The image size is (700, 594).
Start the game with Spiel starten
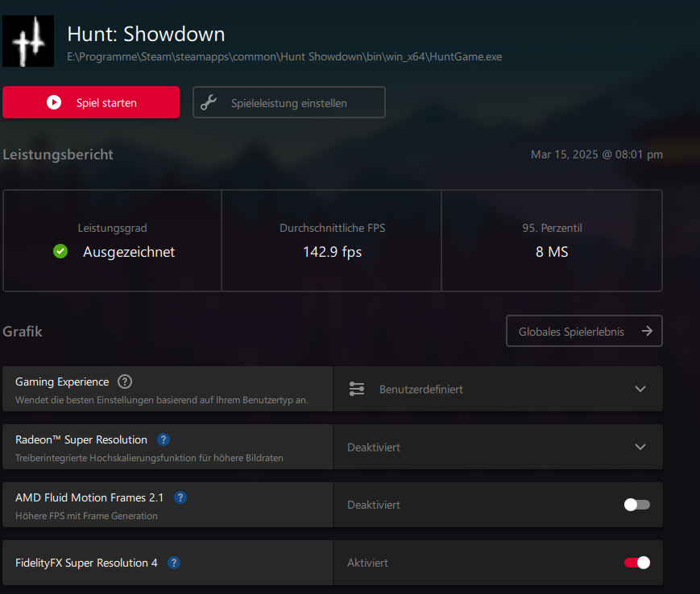tap(91, 102)
